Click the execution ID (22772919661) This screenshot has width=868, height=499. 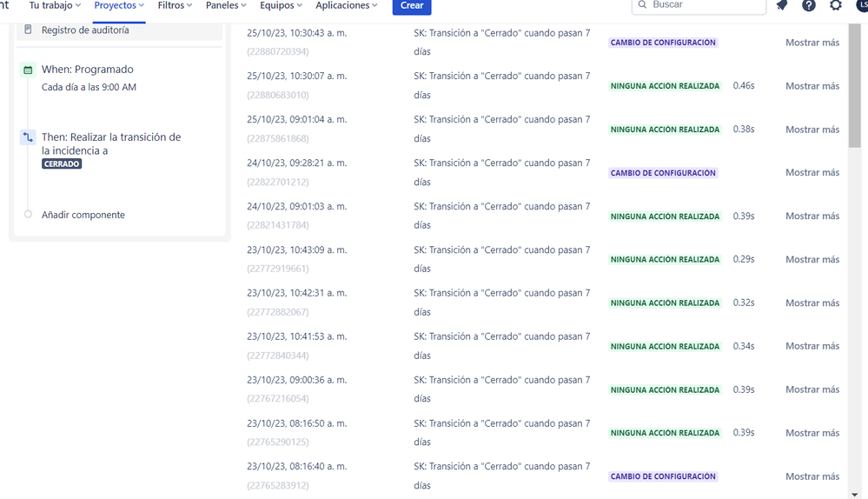click(278, 269)
